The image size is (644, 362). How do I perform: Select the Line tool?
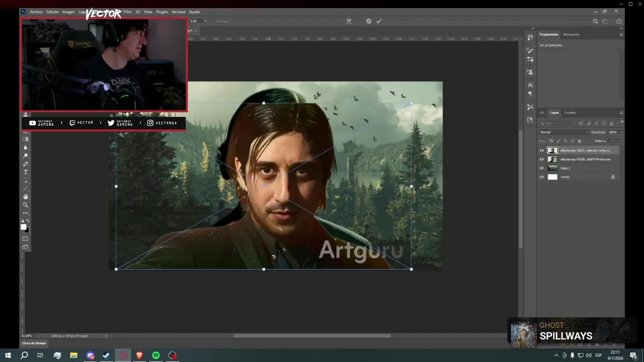click(26, 189)
